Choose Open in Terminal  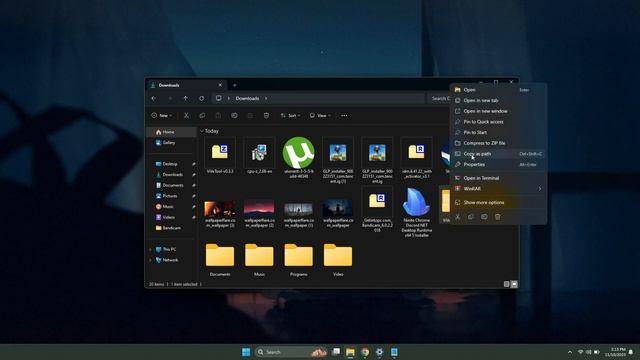pyautogui.click(x=498, y=178)
